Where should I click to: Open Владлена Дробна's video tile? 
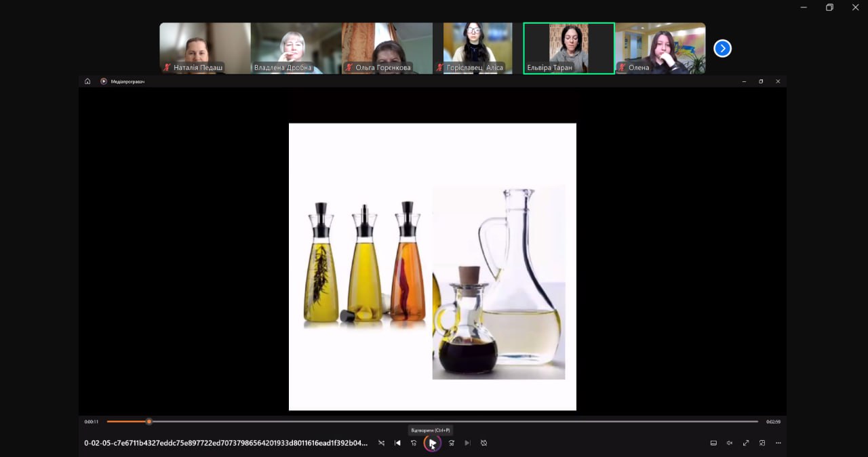(296, 47)
